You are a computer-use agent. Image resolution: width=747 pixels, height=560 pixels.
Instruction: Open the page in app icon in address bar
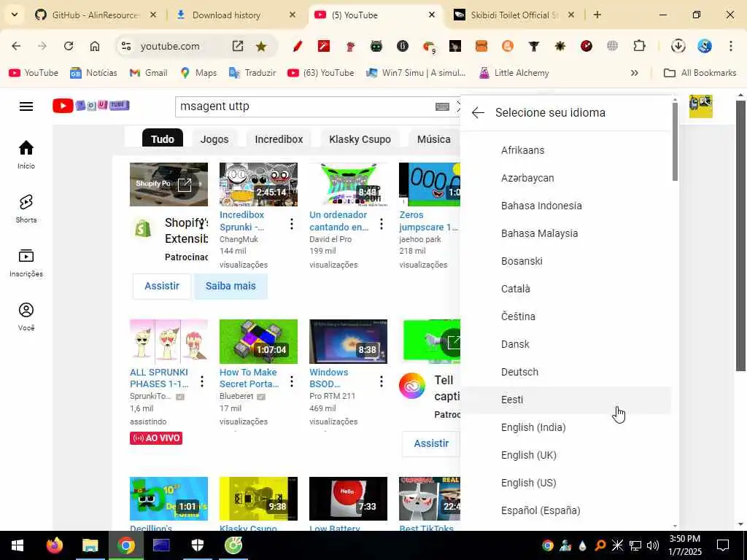[x=238, y=46]
